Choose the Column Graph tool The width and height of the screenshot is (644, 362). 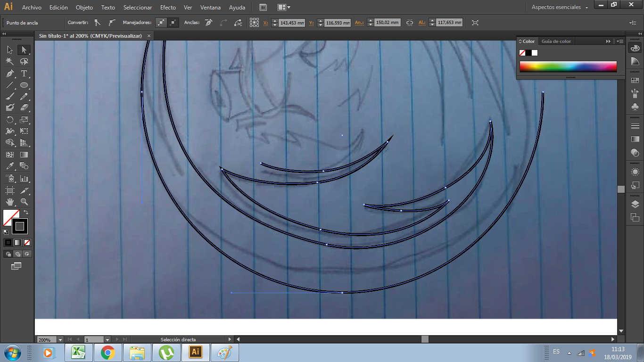[x=24, y=179]
